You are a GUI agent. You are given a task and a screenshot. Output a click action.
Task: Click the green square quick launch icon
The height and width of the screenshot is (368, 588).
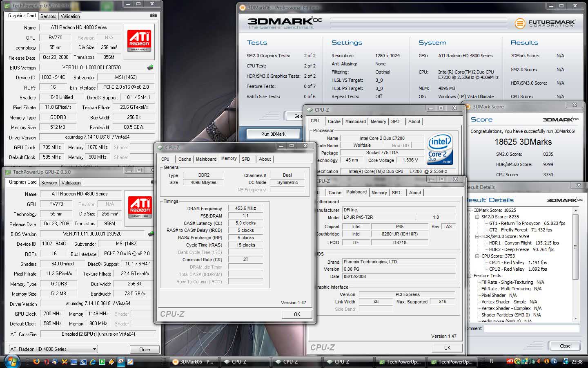point(102,361)
